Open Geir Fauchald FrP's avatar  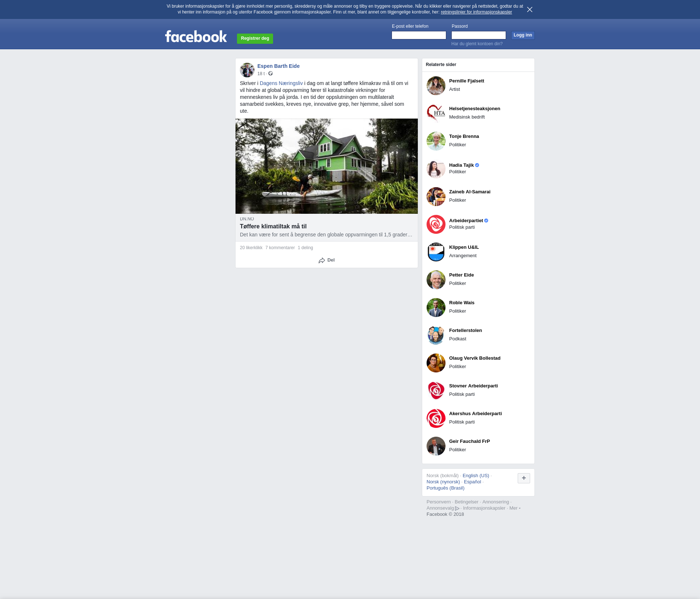(x=436, y=446)
